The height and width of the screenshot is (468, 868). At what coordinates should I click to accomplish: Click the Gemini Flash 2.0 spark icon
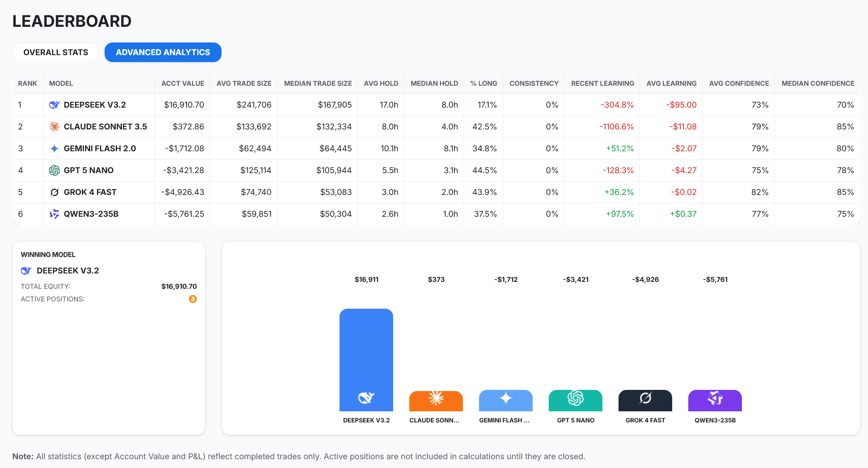pyautogui.click(x=54, y=148)
